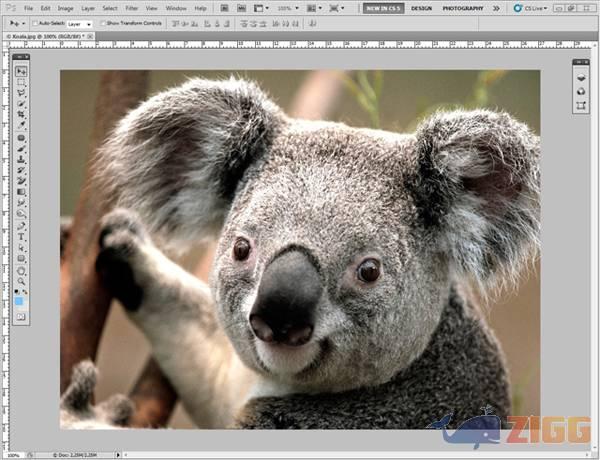Show more workspaces with double-arrow chevron
This screenshot has width=600, height=460.
497,8
